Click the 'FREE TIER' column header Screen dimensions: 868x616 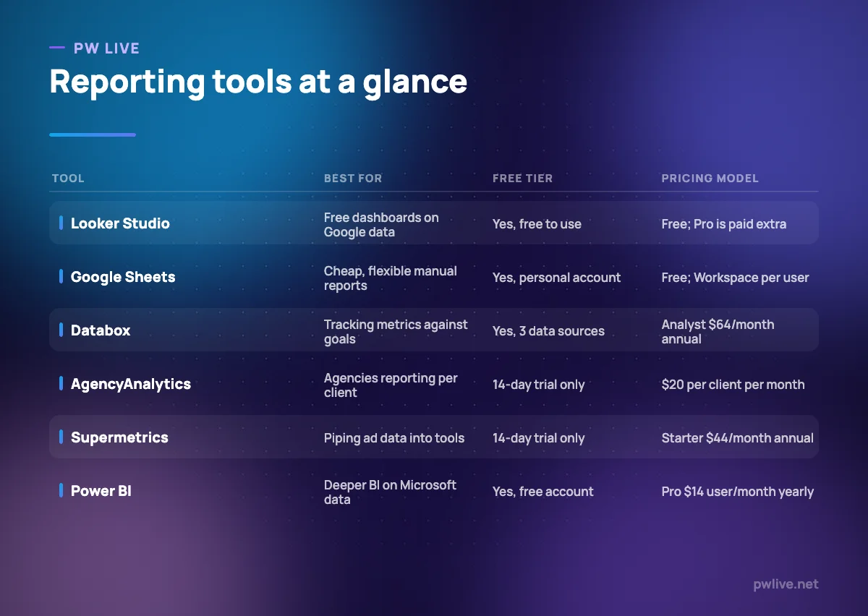pyautogui.click(x=522, y=178)
